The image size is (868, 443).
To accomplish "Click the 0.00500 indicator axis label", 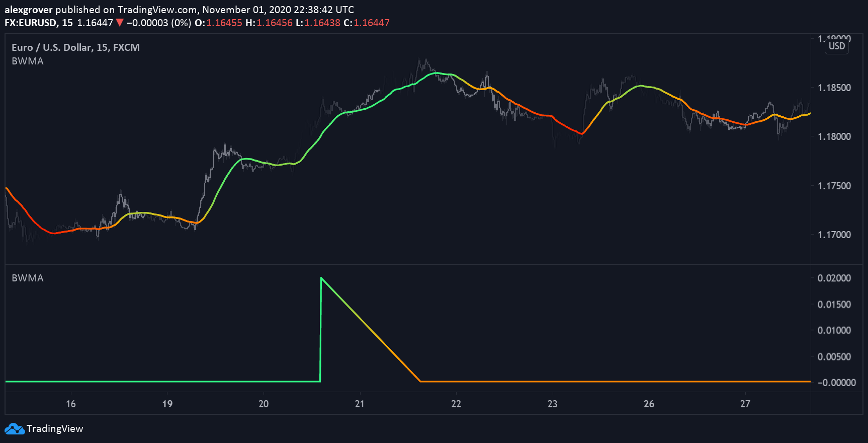I will click(834, 356).
